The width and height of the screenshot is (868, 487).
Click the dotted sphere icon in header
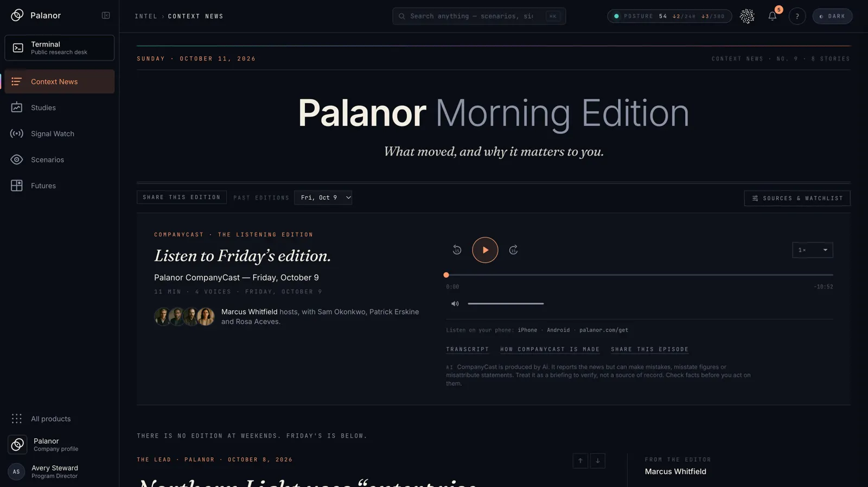pos(747,16)
